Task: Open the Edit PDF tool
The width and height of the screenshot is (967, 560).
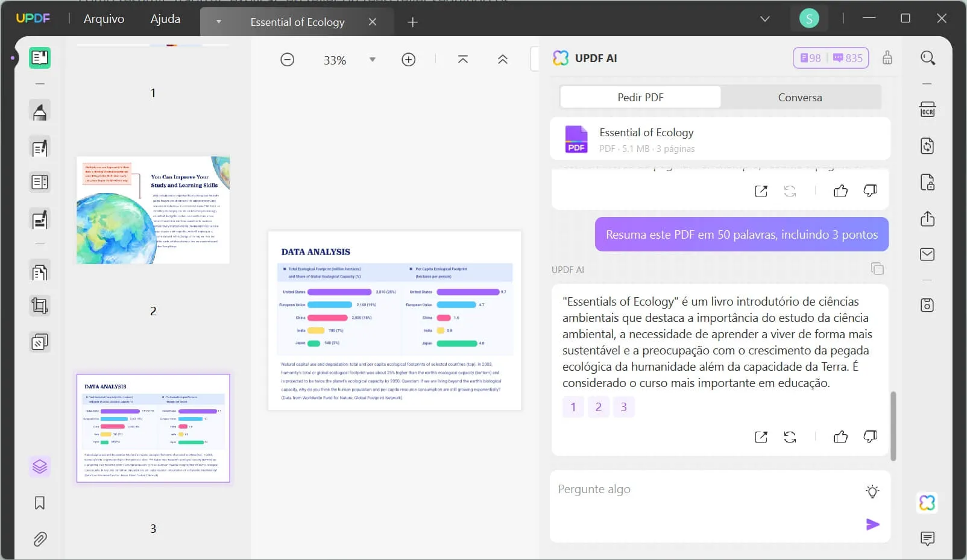Action: click(40, 148)
